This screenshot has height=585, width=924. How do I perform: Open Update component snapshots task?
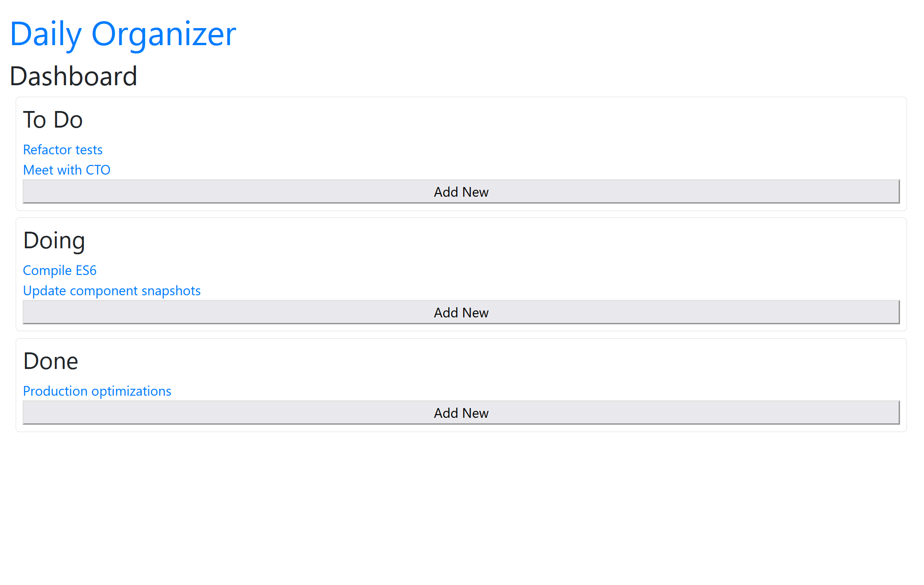[x=112, y=291]
